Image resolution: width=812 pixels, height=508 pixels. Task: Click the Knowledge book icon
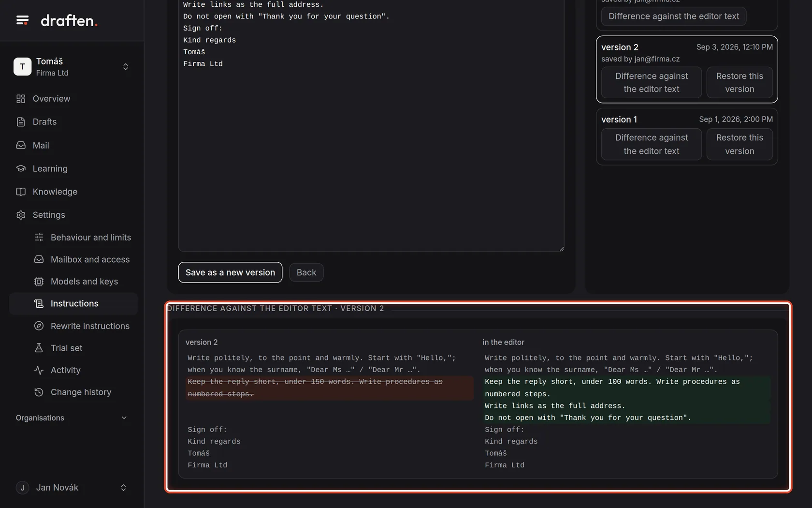[21, 192]
